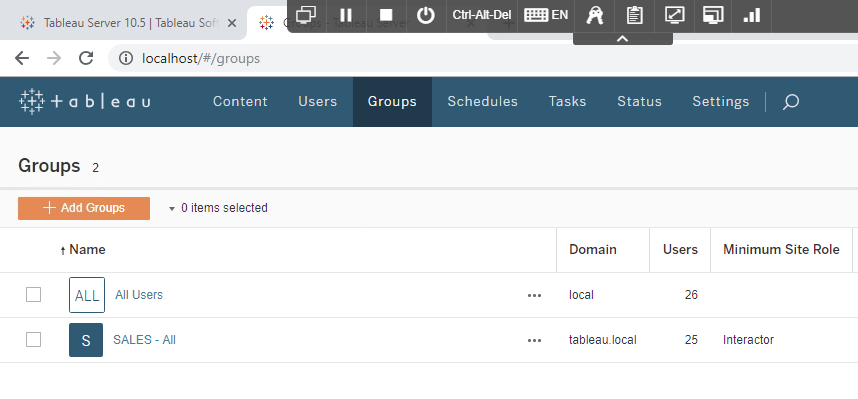Viewport: 858px width, 399px height.
Task: Reload the page with refresh icon
Action: pyautogui.click(x=86, y=58)
